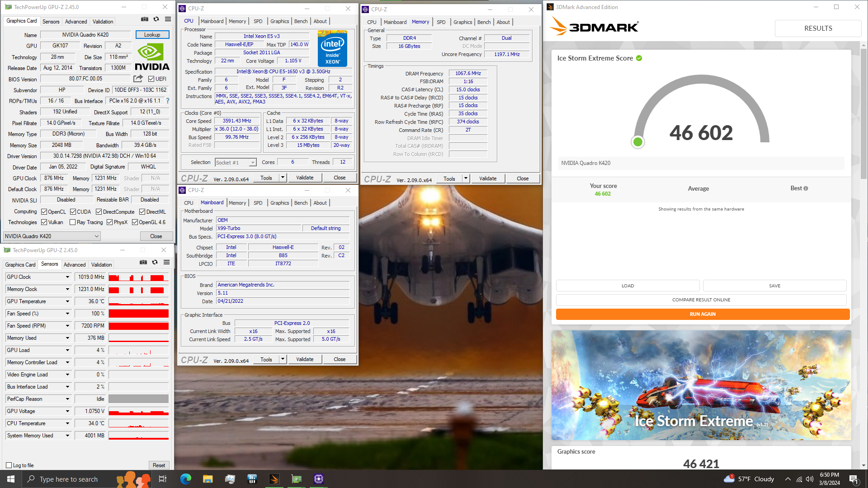Click the Fan Speed (%) red sensor bar
868x488 pixels.
point(138,314)
